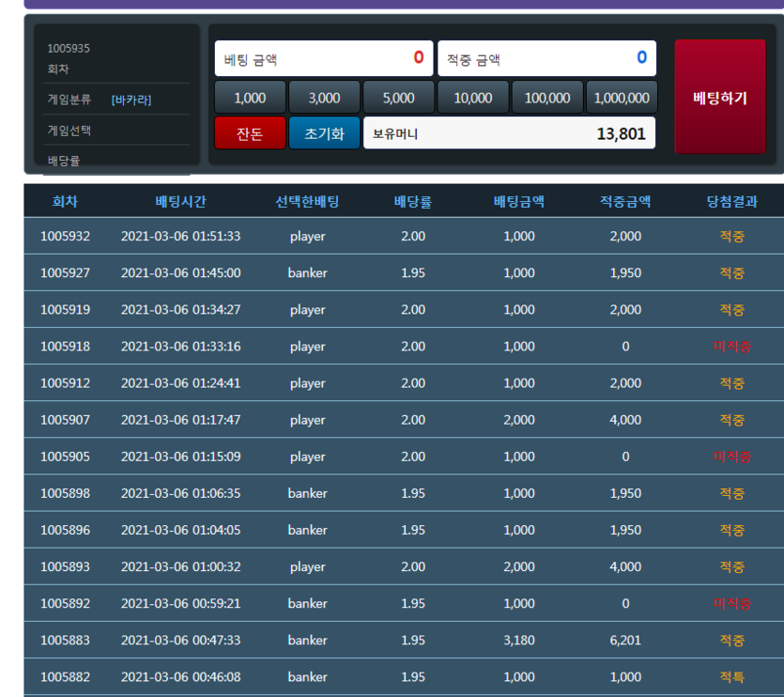The height and width of the screenshot is (697, 784).
Task: Click 1.95 odds in round 1005898 row
Action: click(x=413, y=493)
